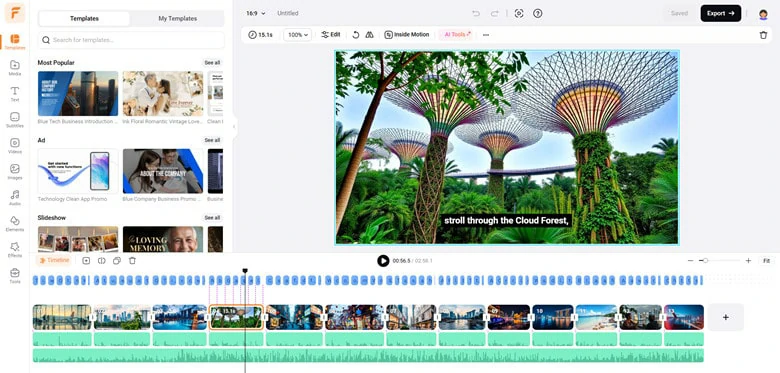This screenshot has height=373, width=780.
Task: Click the playhead marker on the timeline
Action: click(245, 271)
